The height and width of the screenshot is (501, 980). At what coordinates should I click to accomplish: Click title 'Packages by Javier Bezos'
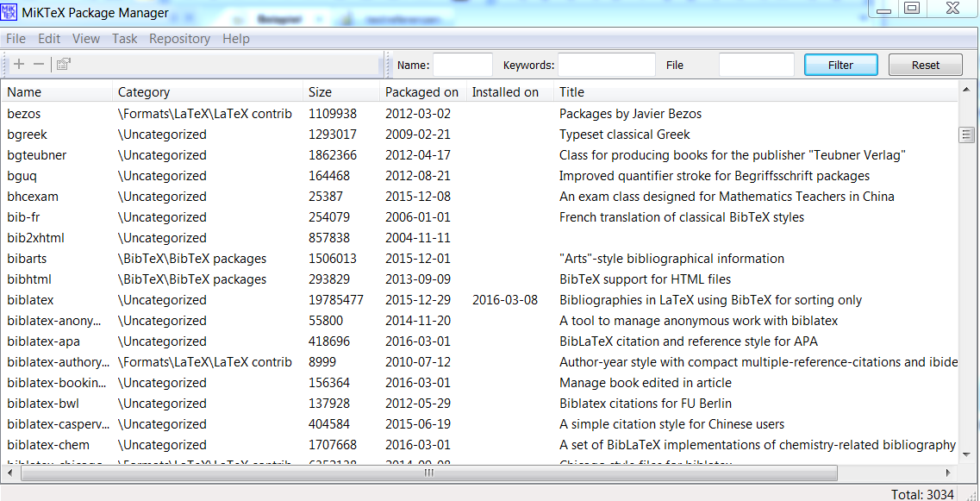pyautogui.click(x=630, y=114)
